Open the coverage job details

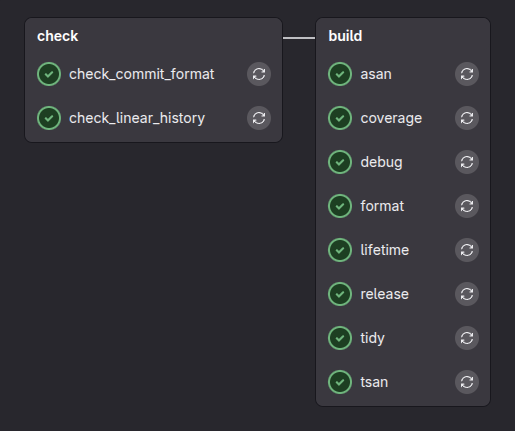[x=391, y=119]
